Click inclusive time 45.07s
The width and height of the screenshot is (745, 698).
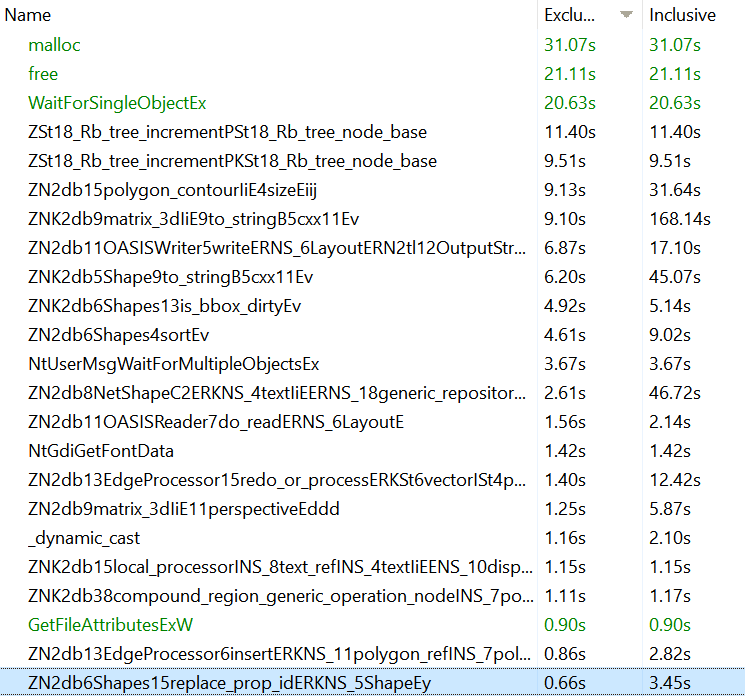(675, 277)
